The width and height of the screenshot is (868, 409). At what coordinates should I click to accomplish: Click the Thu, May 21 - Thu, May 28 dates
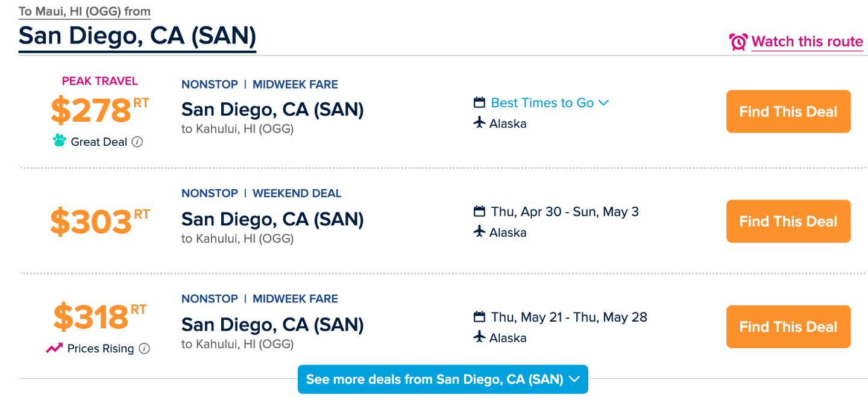click(x=569, y=317)
